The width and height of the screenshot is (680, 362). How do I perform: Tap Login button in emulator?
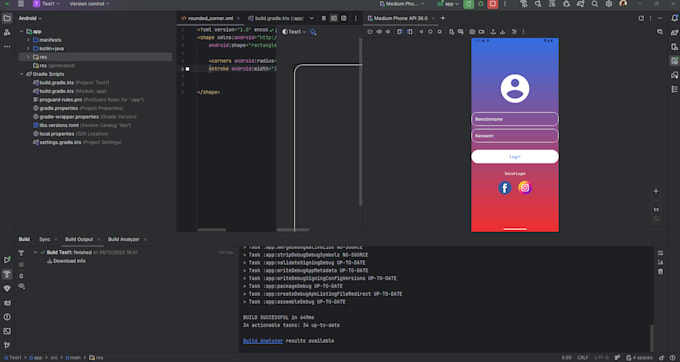515,157
